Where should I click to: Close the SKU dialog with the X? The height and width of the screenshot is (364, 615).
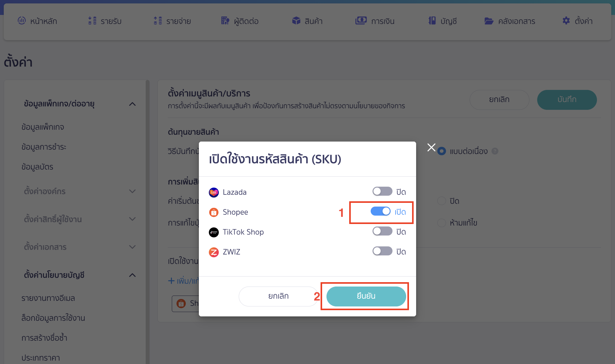pos(431,147)
